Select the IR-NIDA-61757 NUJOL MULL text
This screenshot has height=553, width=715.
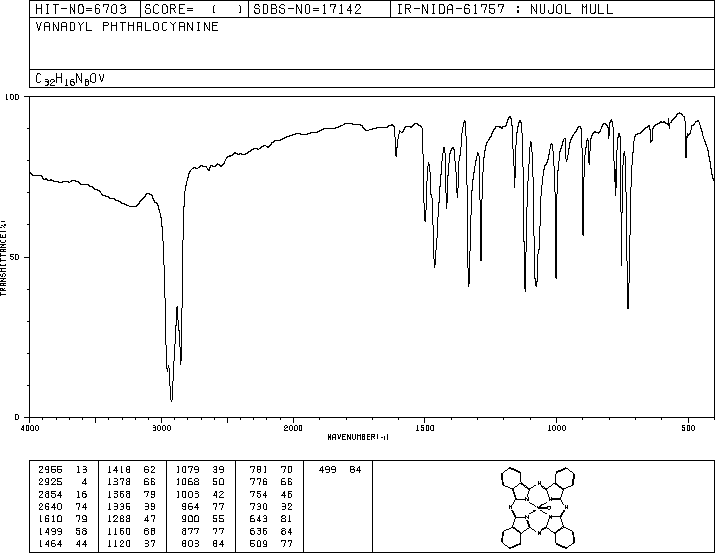(505, 9)
